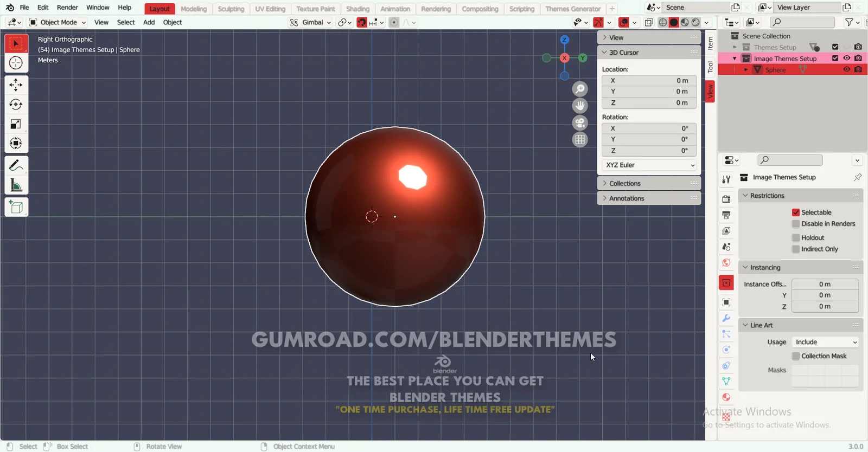The image size is (868, 452).
Task: Click the blue Z axis gizmo
Action: click(x=565, y=40)
